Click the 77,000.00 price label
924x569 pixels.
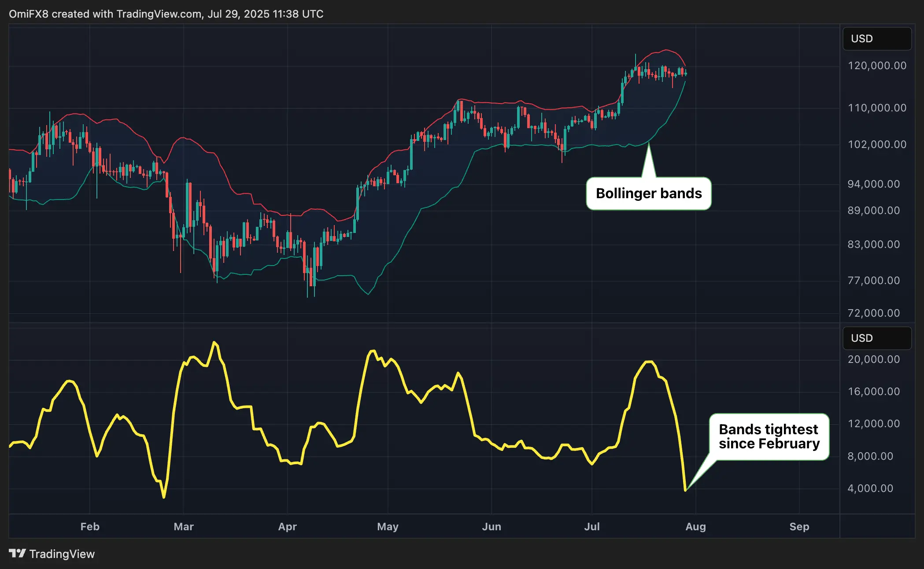tap(874, 281)
